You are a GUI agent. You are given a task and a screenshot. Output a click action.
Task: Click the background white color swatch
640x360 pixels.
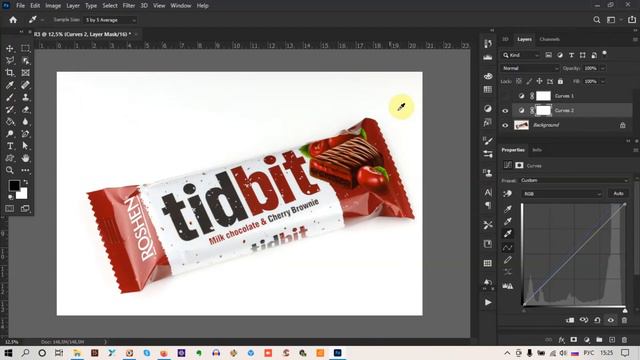click(x=22, y=194)
